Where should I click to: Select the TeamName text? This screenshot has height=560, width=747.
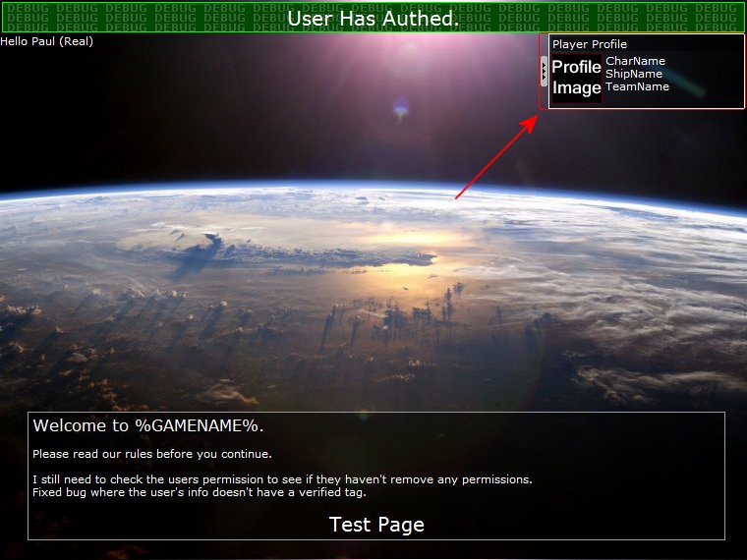(x=638, y=86)
